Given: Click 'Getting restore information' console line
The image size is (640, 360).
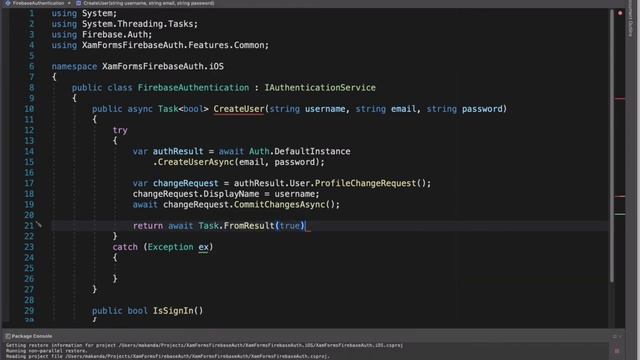Looking at the screenshot, I should (204, 345).
